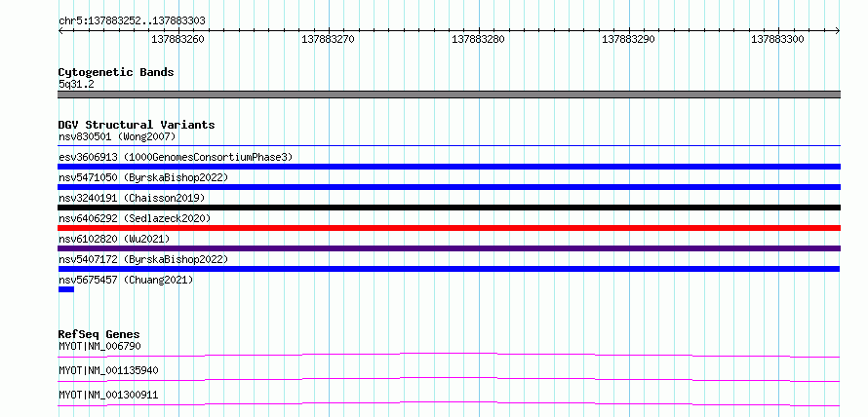Screen dimensions: 868x417
Task: Click the thin blue nsv830501 variant line
Action: coord(450,146)
